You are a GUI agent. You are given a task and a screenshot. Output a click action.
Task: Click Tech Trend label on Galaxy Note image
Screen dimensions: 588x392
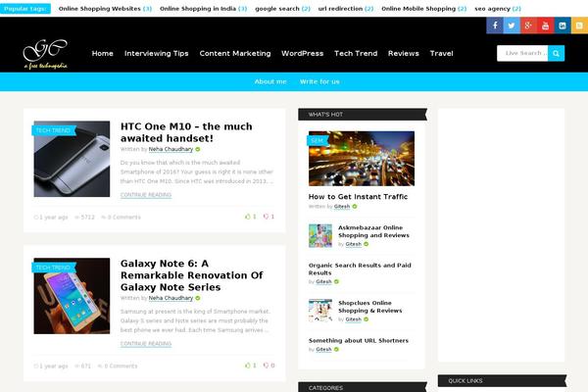point(54,268)
